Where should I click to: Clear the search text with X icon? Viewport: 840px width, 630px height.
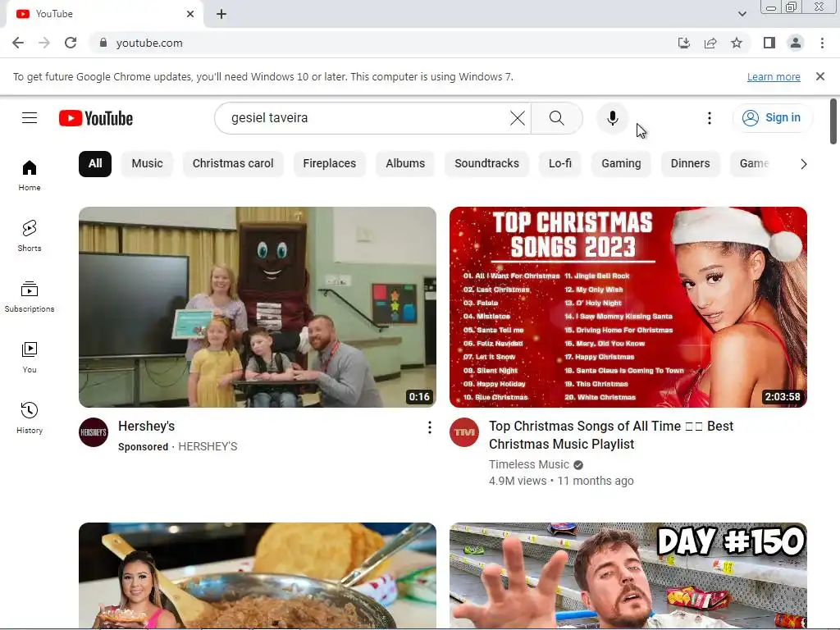[518, 118]
